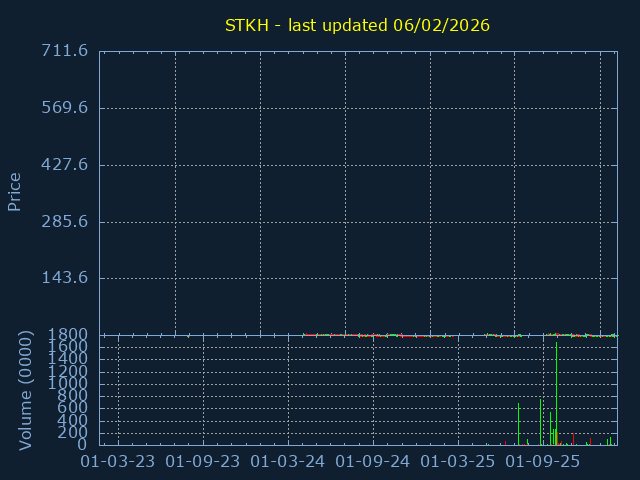Screen dimensions: 640x480
Task: Click the 1800 volume tick label
Action: pos(69,335)
